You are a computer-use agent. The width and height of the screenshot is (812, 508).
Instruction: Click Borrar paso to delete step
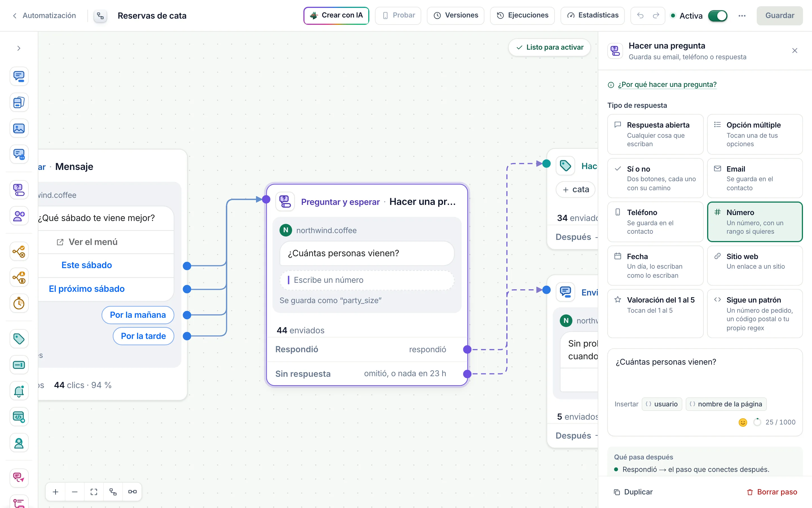point(772,492)
